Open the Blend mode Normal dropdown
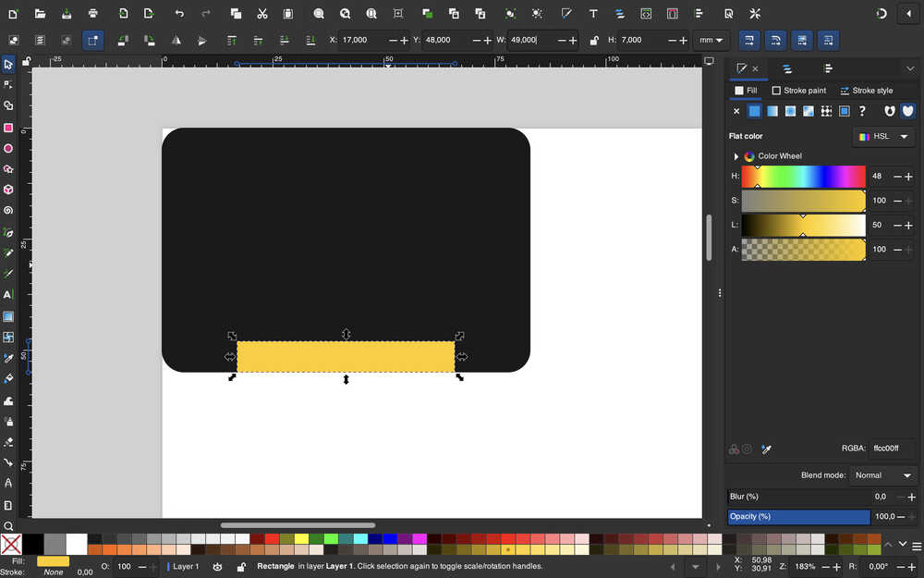The image size is (924, 578). (882, 475)
